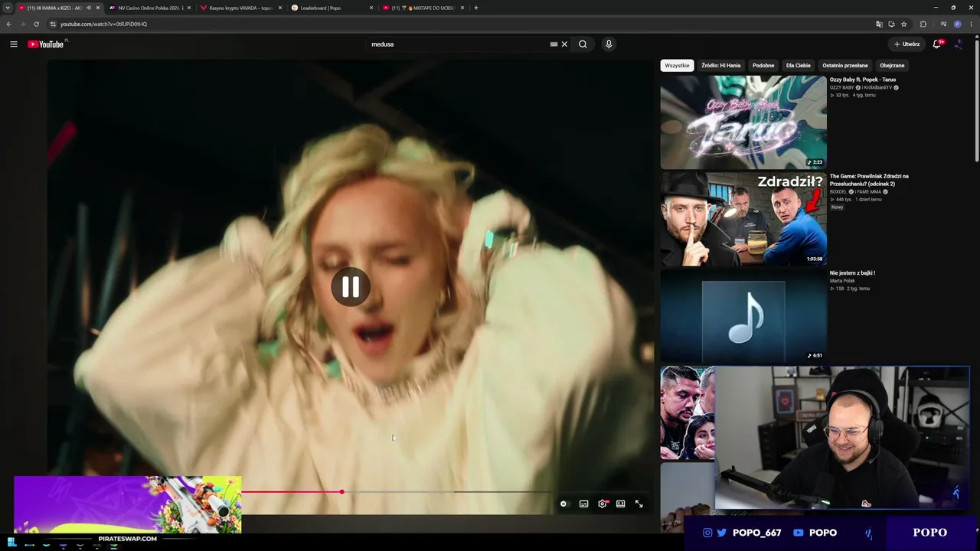Focus the browser address bar URL
The width and height of the screenshot is (980, 551).
click(x=103, y=24)
